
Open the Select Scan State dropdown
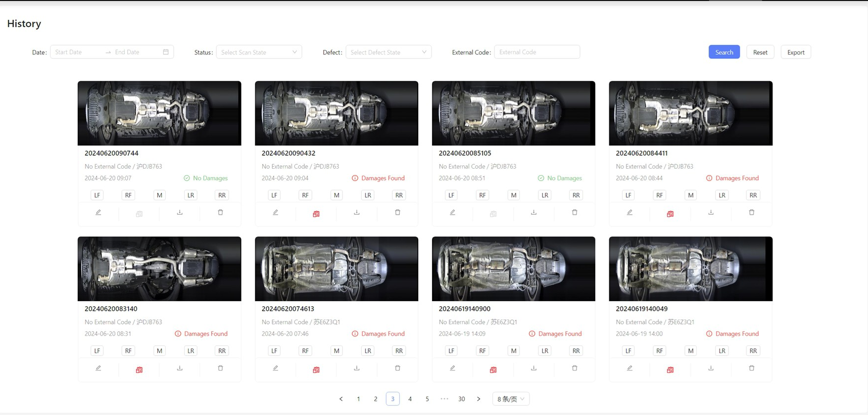pos(259,52)
